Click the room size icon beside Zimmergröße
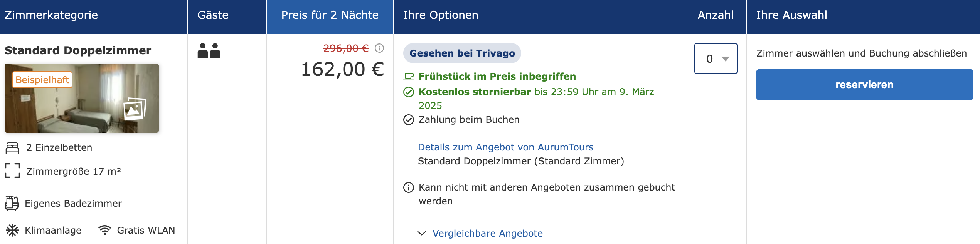 [12, 170]
